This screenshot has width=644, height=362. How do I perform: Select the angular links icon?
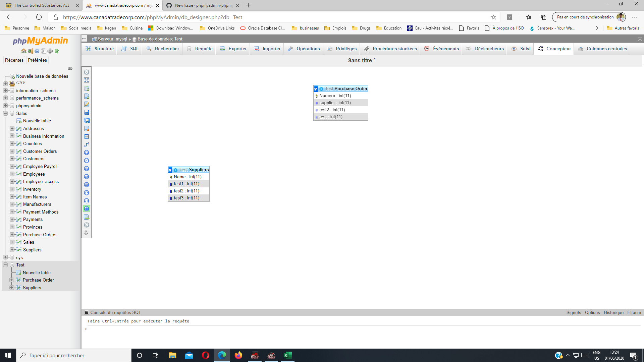87,144
